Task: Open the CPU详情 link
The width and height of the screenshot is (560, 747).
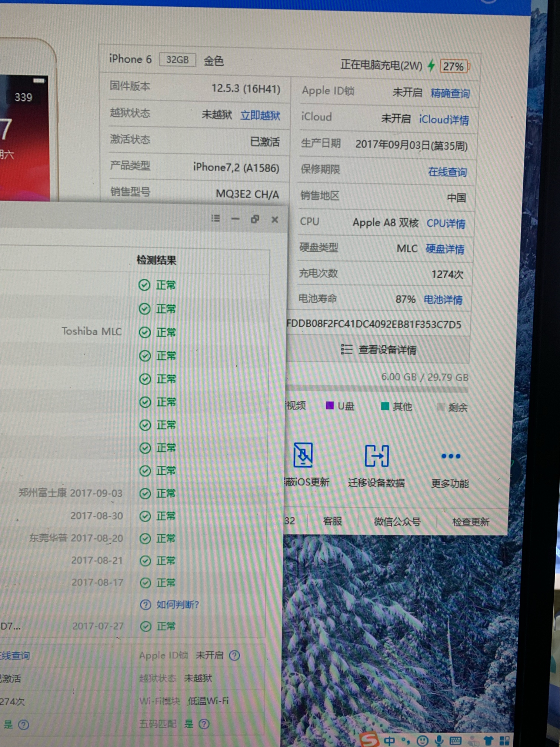Action: [x=446, y=223]
